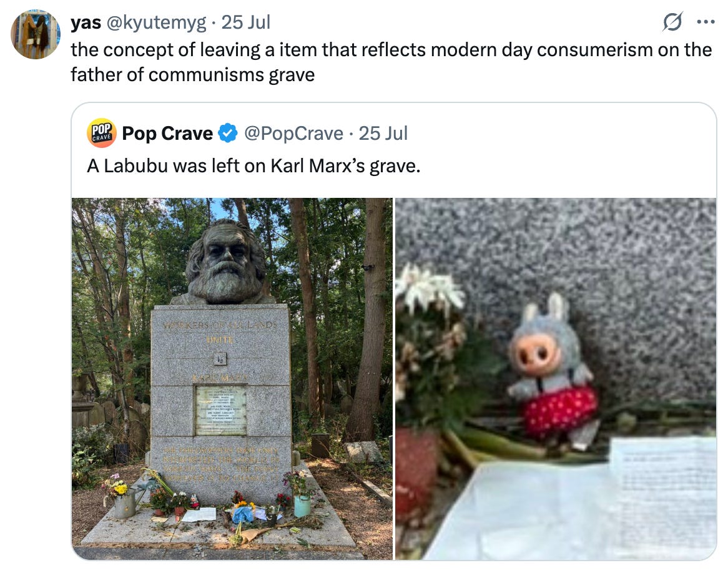This screenshot has width=728, height=573.
Task: Open the Pop Crave display name
Action: coord(167,134)
